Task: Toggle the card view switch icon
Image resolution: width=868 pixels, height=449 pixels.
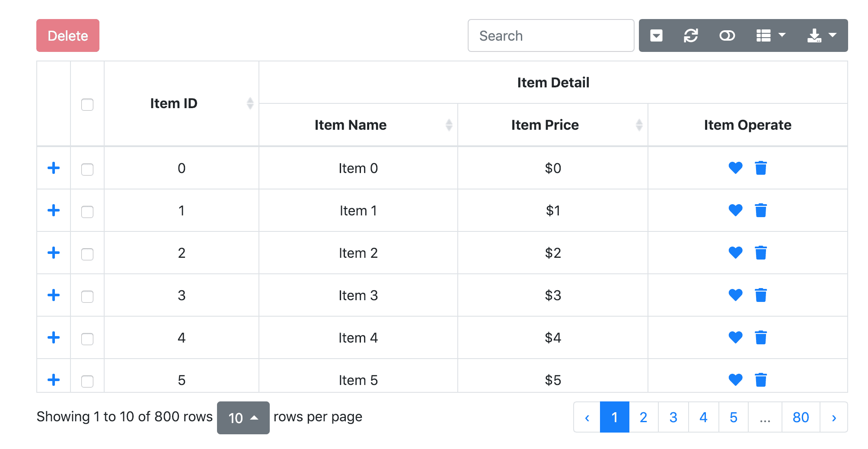Action: pyautogui.click(x=727, y=35)
